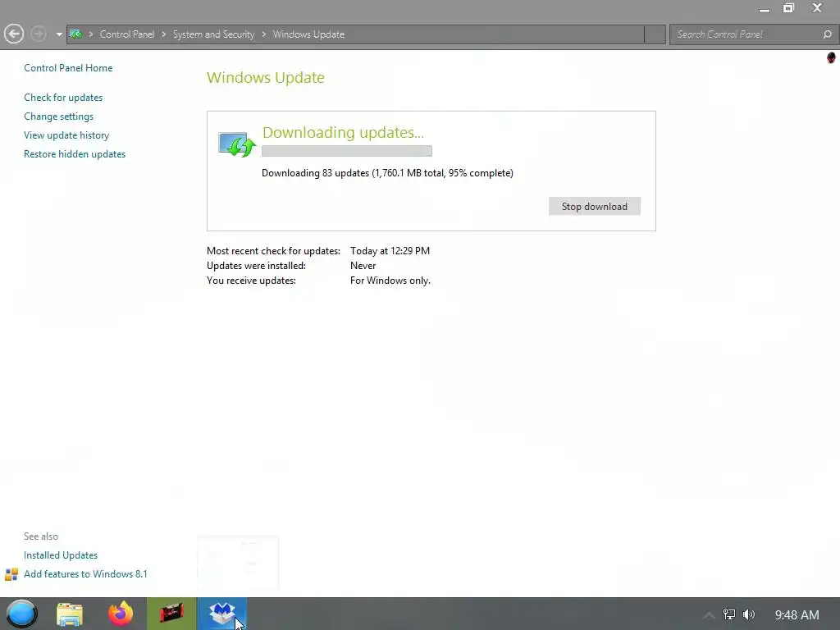Restore down the window

point(788,8)
